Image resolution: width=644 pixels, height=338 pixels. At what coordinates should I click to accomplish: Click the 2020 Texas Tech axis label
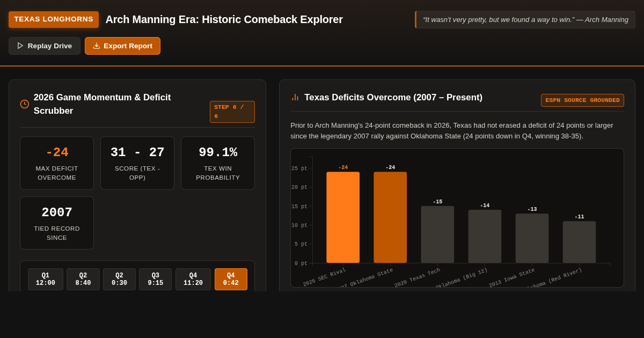point(418,277)
